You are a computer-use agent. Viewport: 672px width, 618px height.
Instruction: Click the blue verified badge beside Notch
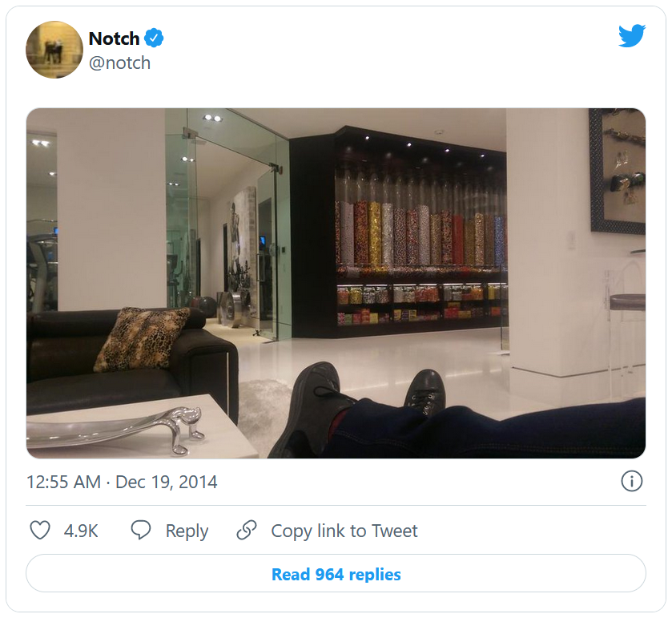click(154, 38)
